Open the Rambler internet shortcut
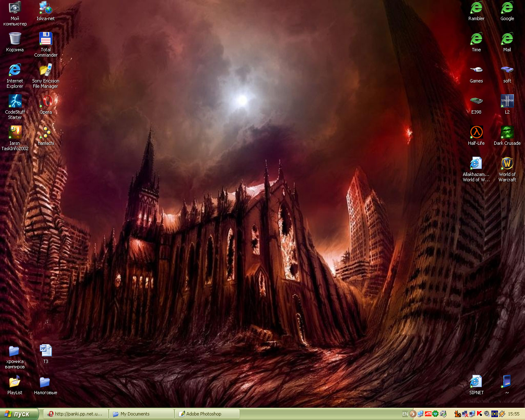 [x=476, y=11]
